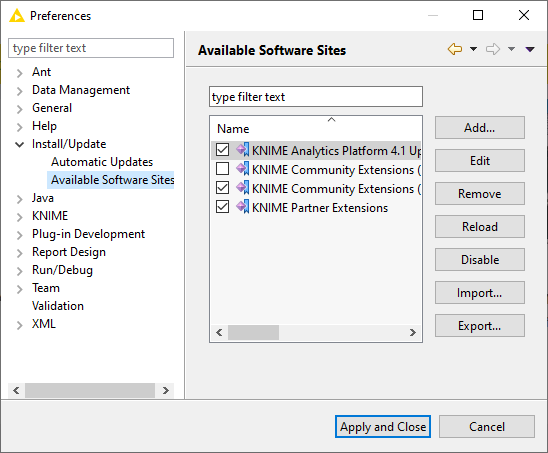
Task: Click the Name column sort arrow
Action: coord(331,120)
